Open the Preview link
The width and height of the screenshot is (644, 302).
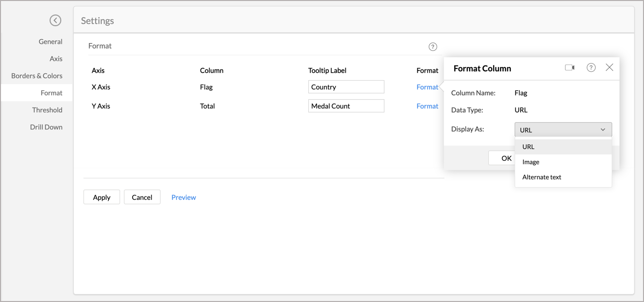tap(183, 197)
